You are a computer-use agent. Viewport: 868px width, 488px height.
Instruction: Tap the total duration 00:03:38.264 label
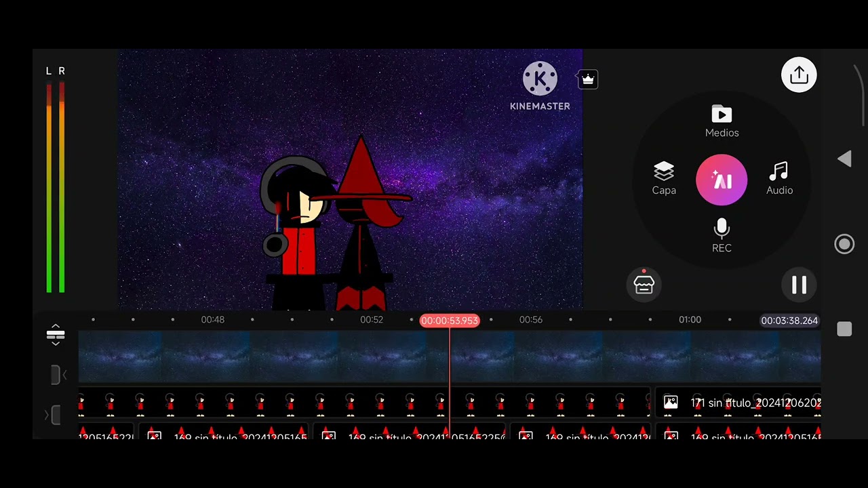[x=789, y=321]
